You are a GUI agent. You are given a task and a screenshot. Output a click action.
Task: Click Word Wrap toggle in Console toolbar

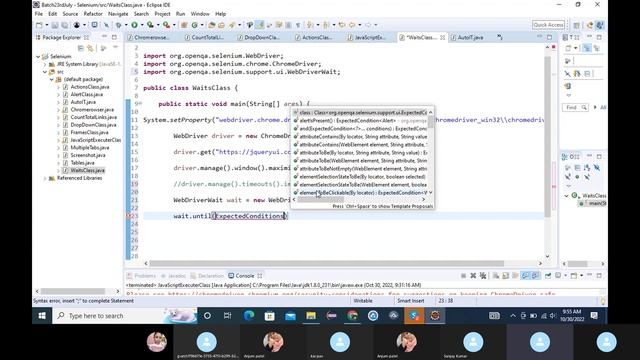515,276
